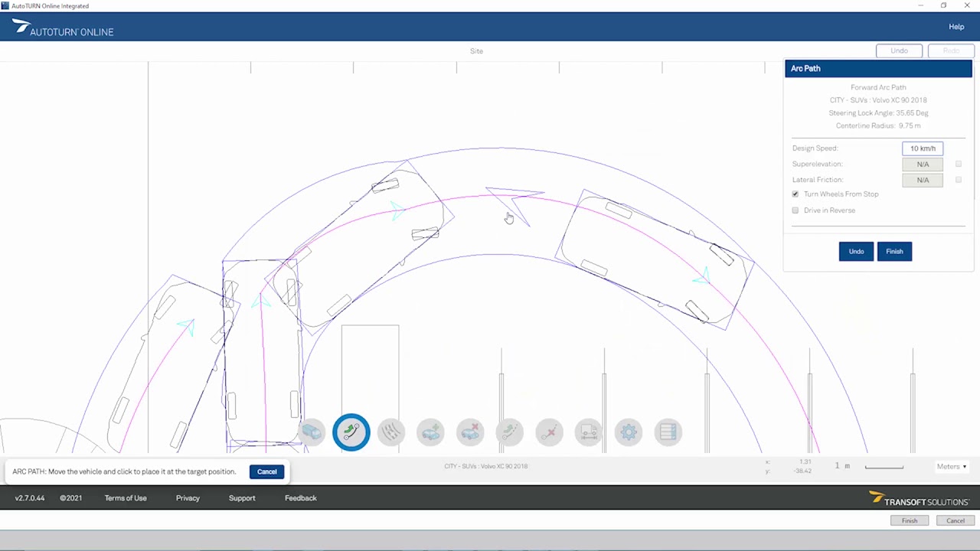Toggle the Superelevation checkbox
Image resolution: width=980 pixels, height=551 pixels.
coord(959,164)
